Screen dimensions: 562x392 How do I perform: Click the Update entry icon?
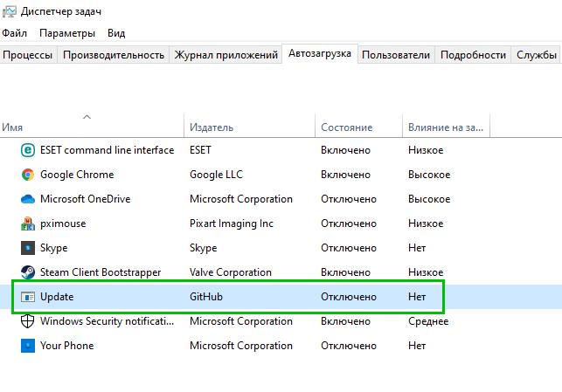[x=28, y=297]
